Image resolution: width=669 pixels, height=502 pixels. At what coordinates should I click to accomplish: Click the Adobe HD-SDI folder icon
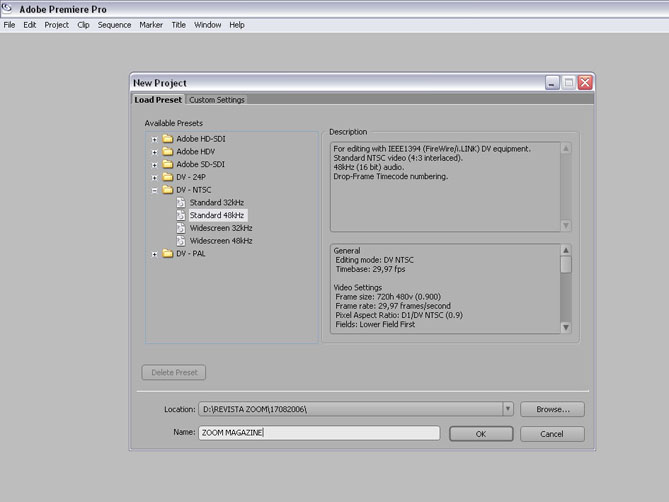[168, 138]
